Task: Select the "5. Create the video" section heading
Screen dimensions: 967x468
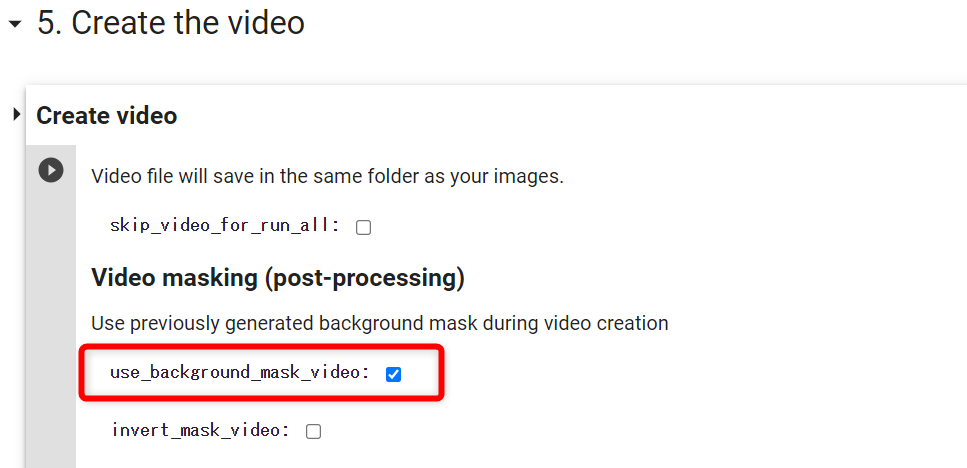Action: click(x=171, y=23)
